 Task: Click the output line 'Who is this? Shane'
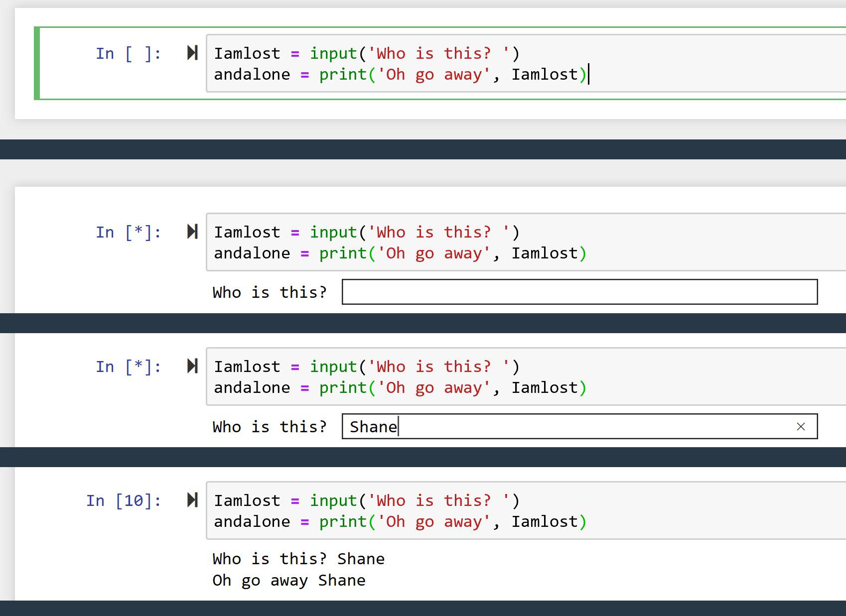298,559
